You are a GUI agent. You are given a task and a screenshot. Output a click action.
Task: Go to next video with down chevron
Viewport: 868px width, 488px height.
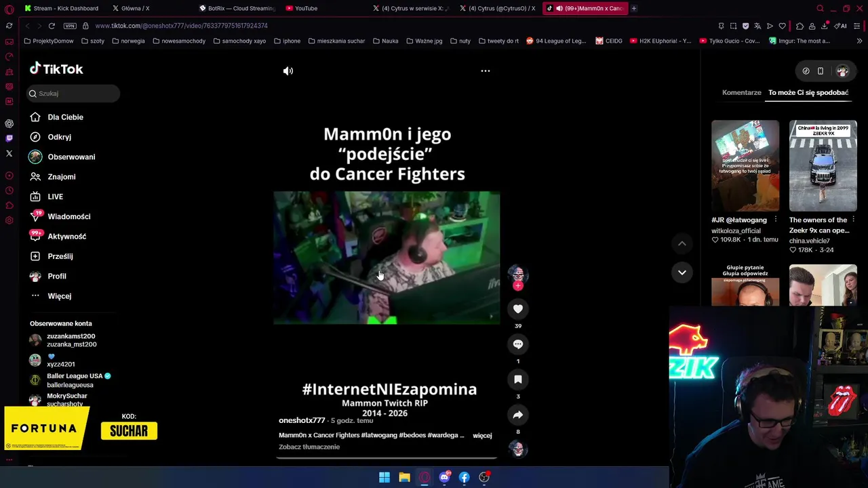(682, 272)
